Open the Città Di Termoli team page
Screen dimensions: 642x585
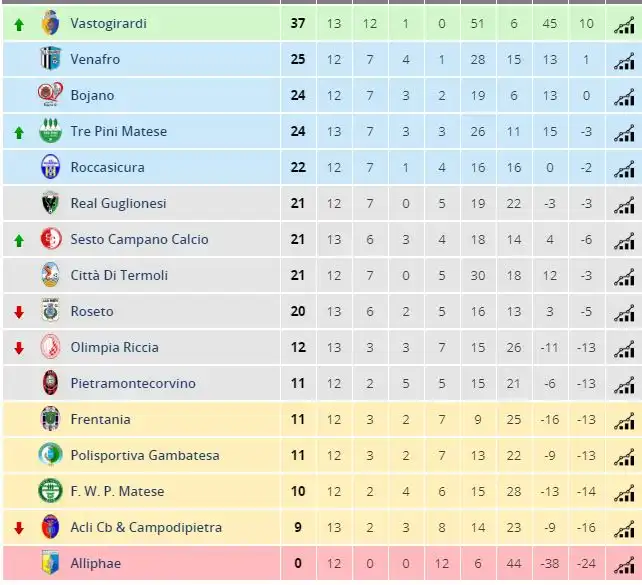[119, 275]
